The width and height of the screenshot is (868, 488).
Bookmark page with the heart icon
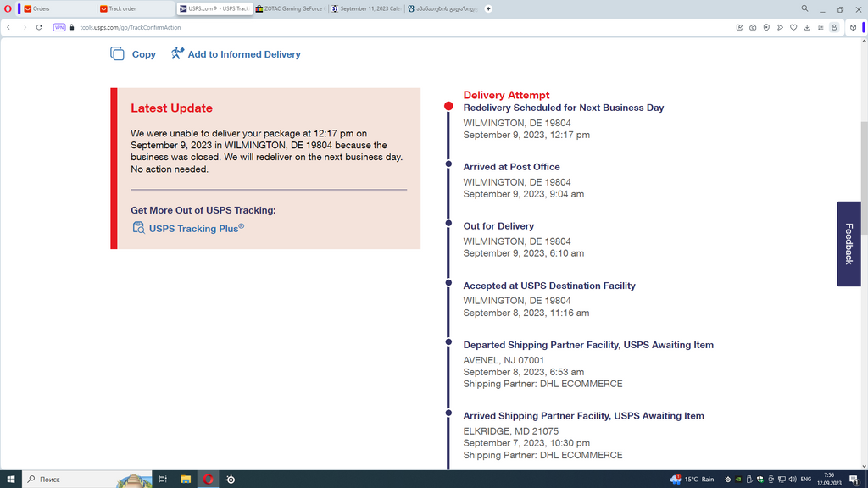tap(793, 27)
